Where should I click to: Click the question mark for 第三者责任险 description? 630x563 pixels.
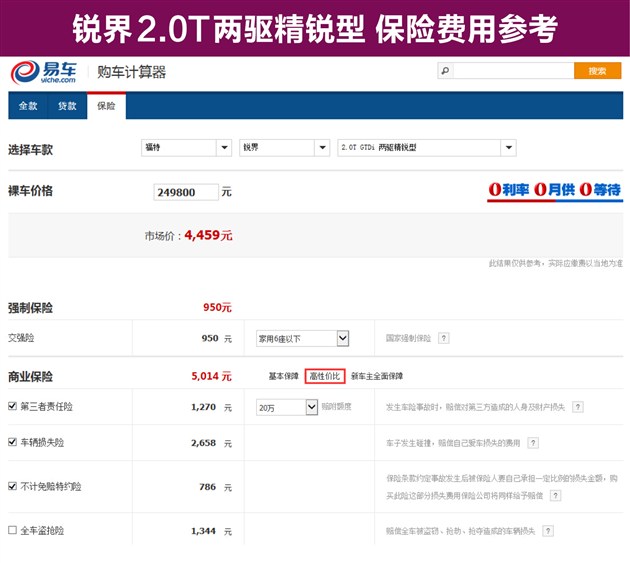click(578, 407)
